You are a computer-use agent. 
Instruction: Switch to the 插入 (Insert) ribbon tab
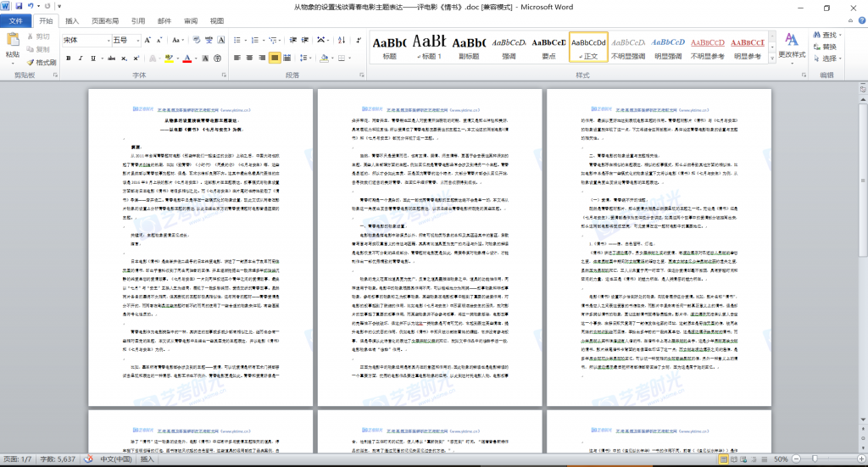73,21
